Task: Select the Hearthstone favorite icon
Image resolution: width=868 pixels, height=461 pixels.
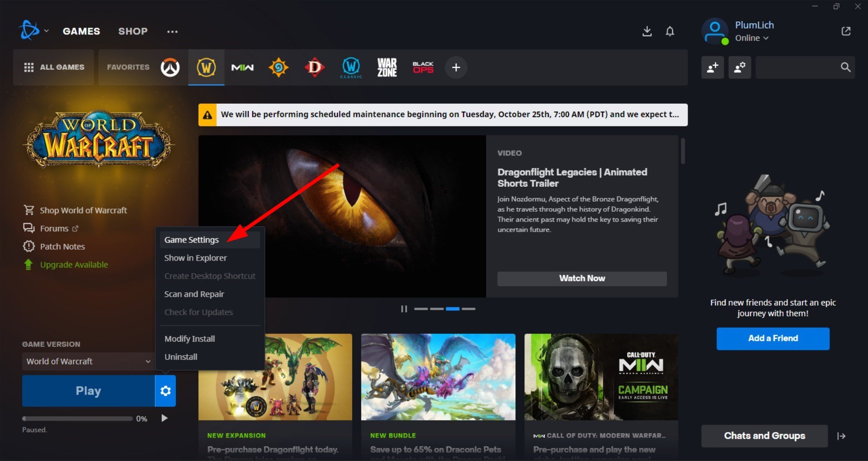Action: tap(278, 67)
